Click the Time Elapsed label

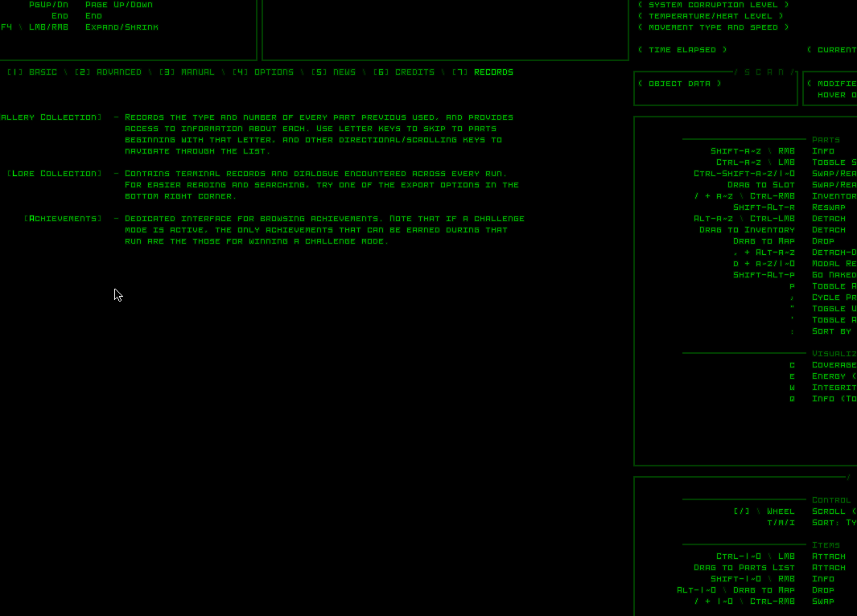682,50
